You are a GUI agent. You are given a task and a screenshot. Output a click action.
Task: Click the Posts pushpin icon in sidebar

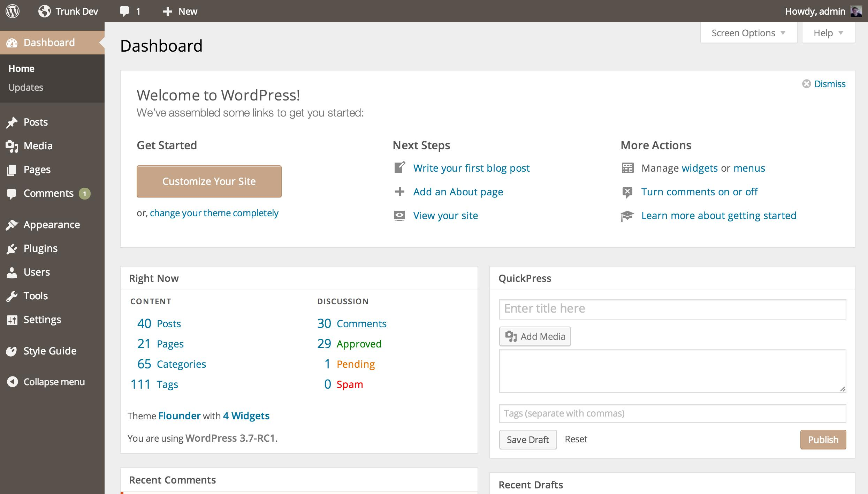click(x=12, y=122)
